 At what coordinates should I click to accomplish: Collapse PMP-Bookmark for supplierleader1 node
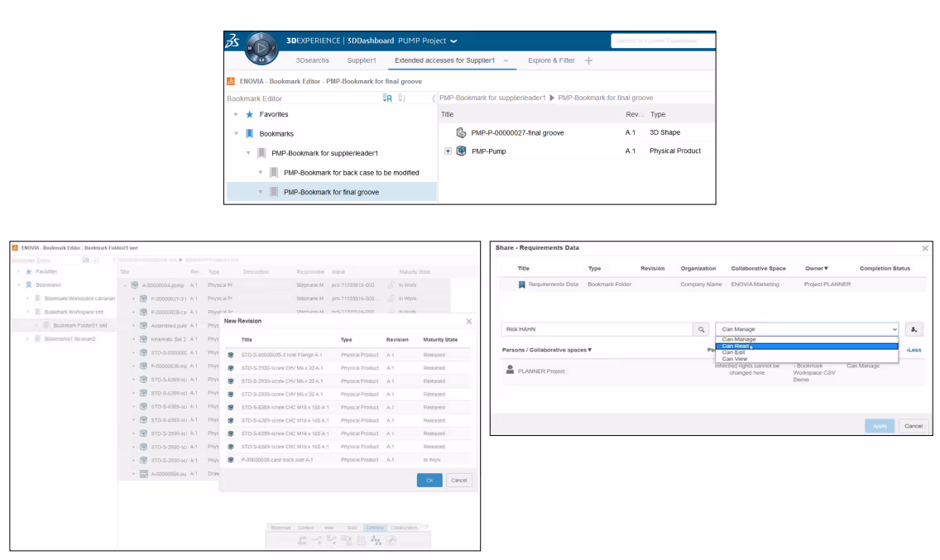tap(248, 153)
